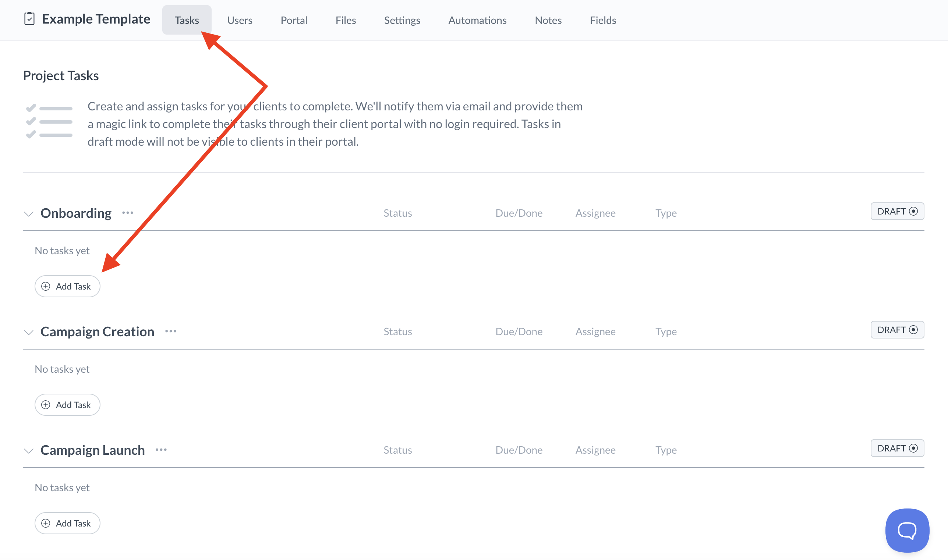Image resolution: width=948 pixels, height=560 pixels.
Task: Click plus icon in Campaign Launch Add Task
Action: [46, 524]
